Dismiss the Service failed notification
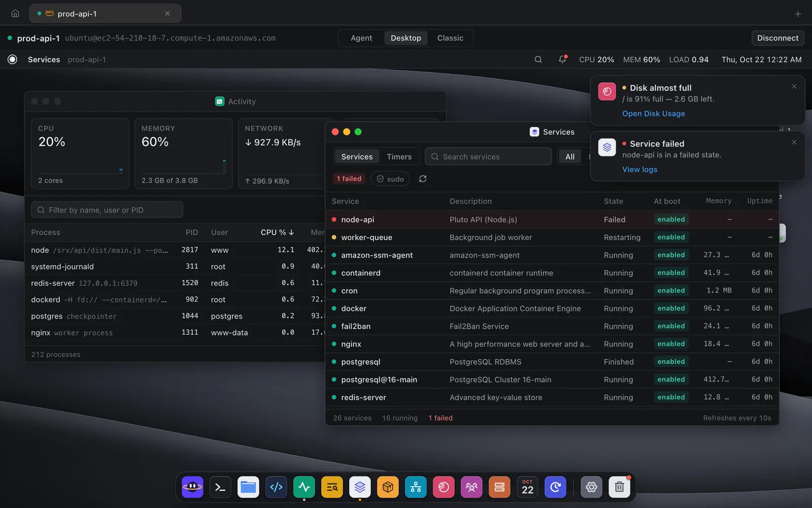Viewport: 812px width, 508px height. (x=794, y=142)
